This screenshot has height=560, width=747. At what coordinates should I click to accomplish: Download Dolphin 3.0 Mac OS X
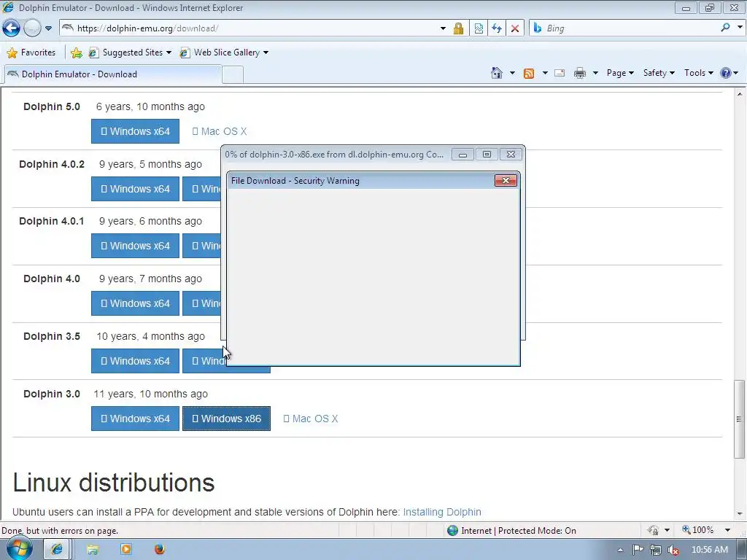click(311, 419)
